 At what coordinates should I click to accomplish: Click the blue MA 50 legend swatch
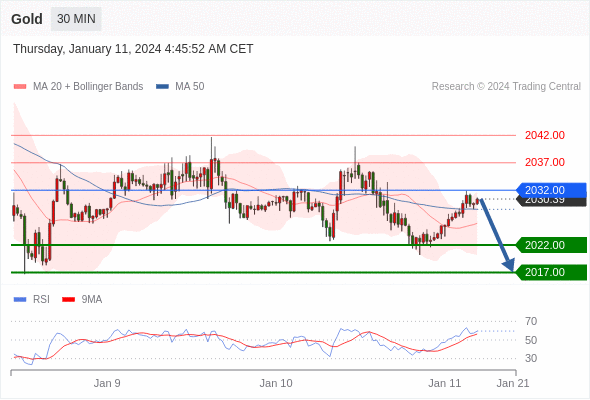coord(162,87)
